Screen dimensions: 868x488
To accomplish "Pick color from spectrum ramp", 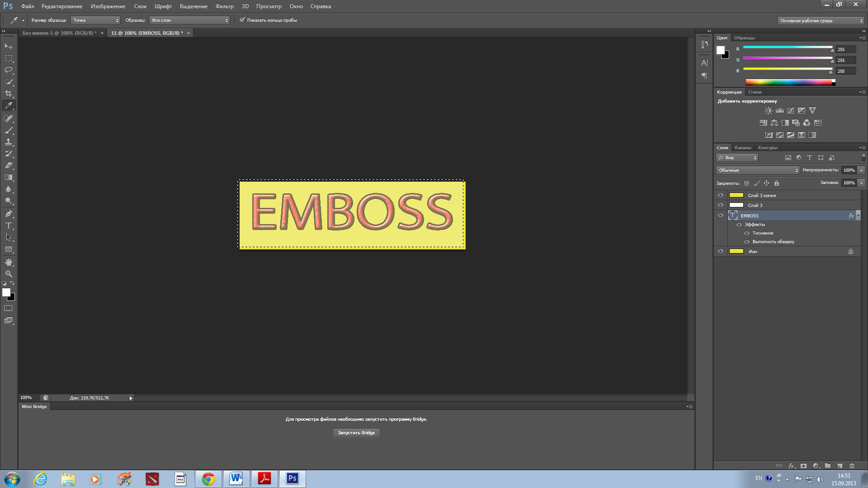I will tap(790, 82).
